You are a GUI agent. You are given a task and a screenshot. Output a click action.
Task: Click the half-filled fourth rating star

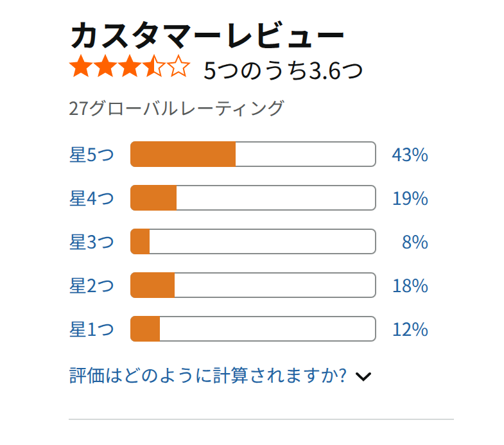pos(154,66)
